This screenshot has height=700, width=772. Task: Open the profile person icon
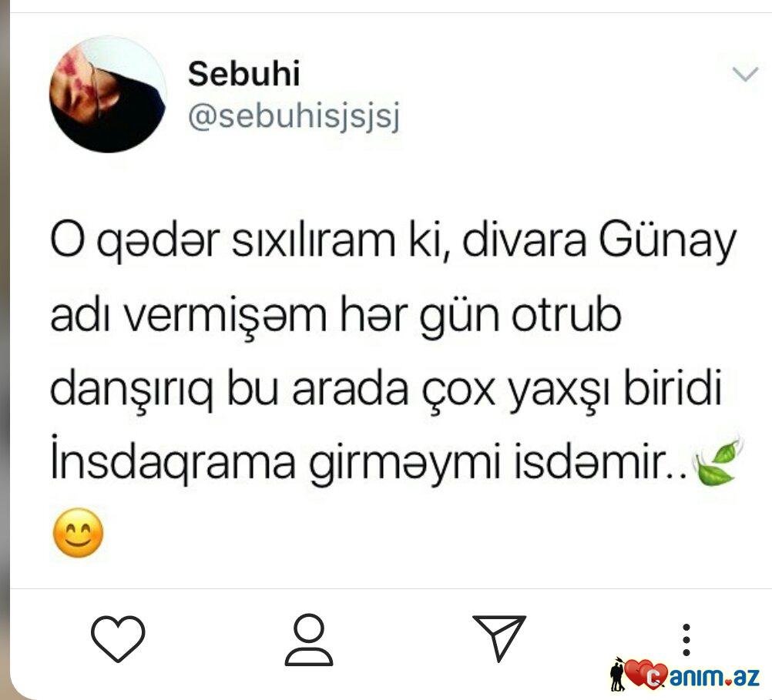click(x=309, y=639)
